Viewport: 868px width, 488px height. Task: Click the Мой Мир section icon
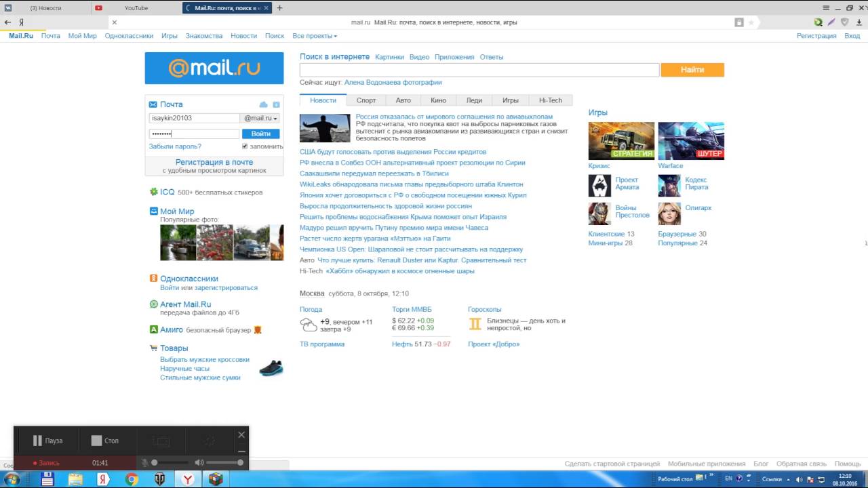tap(154, 211)
